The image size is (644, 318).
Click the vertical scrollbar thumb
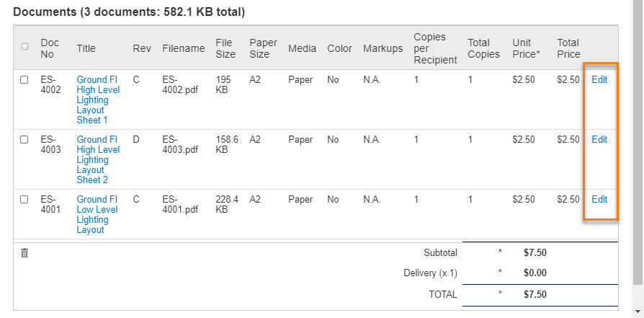(x=638, y=142)
